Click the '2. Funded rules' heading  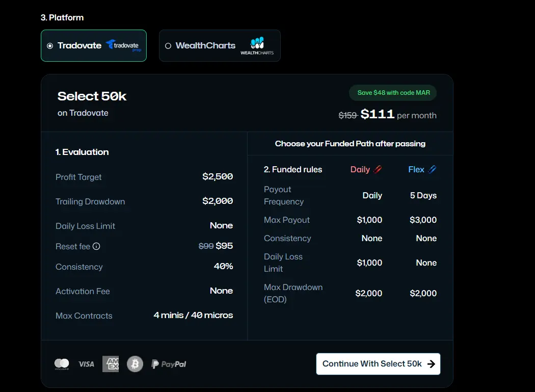[x=293, y=169]
